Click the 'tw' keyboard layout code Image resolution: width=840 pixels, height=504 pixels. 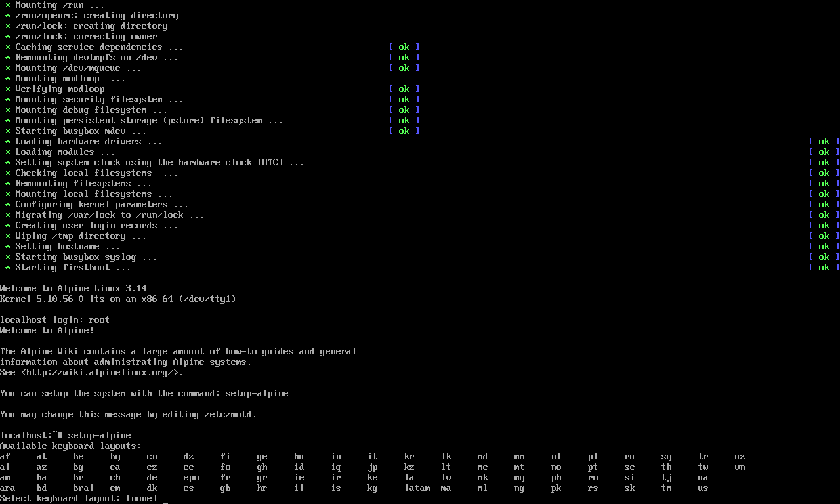point(703,467)
